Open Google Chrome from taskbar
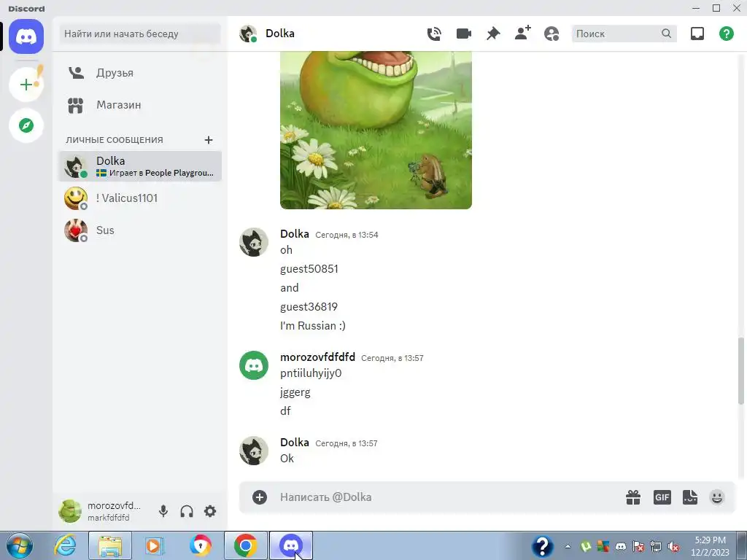This screenshot has width=747, height=560. [x=246, y=545]
